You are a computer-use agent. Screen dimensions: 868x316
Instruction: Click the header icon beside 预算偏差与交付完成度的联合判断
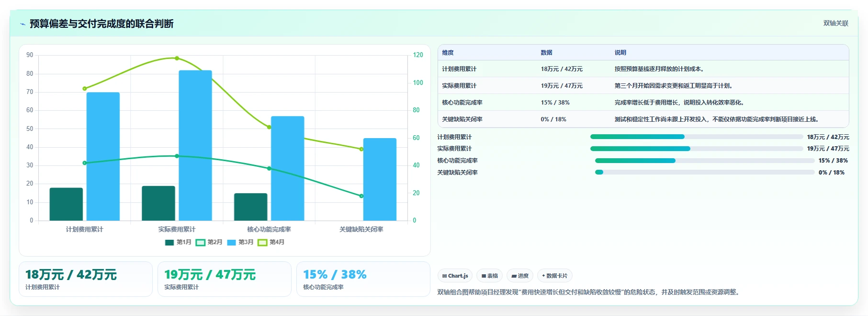pos(23,24)
